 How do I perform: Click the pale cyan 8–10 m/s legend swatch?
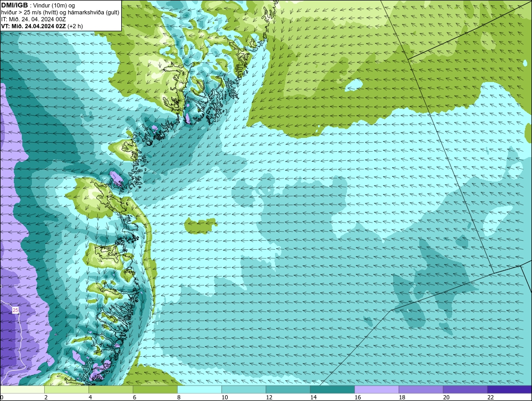[x=199, y=389]
